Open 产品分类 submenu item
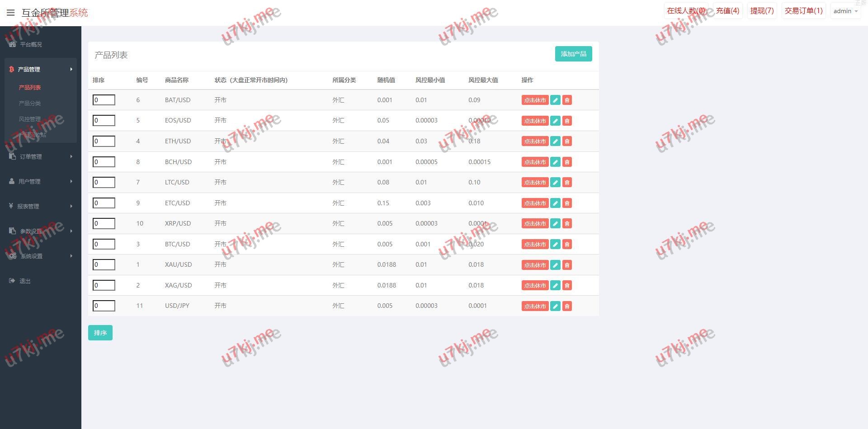 [x=30, y=103]
